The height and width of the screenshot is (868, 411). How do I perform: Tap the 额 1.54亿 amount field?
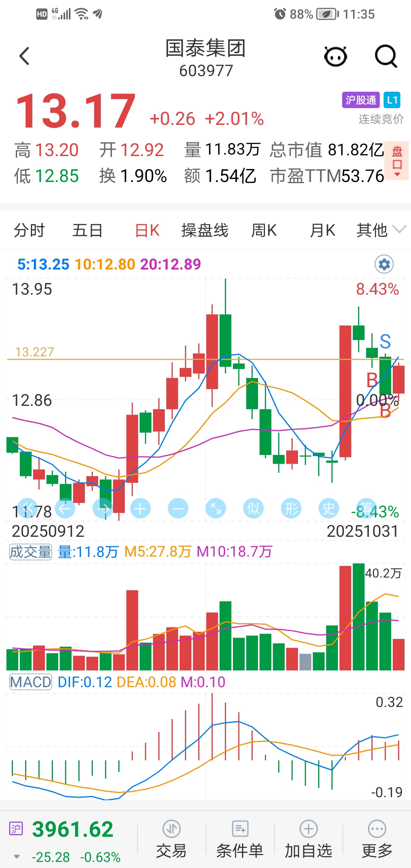220,176
